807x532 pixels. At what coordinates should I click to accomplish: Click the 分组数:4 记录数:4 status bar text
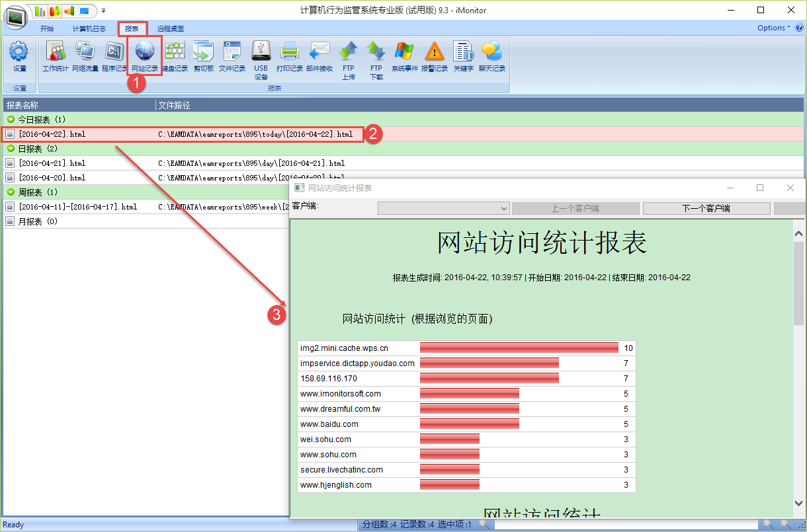(x=398, y=525)
